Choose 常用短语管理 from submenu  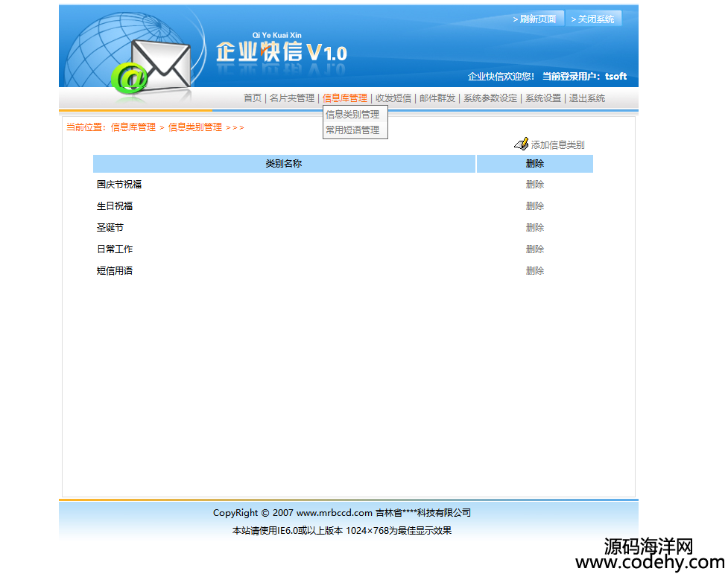coord(353,130)
